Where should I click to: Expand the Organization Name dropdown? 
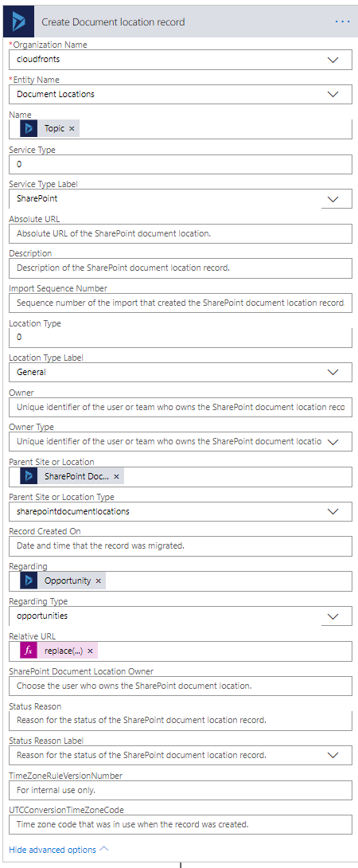pyautogui.click(x=333, y=60)
